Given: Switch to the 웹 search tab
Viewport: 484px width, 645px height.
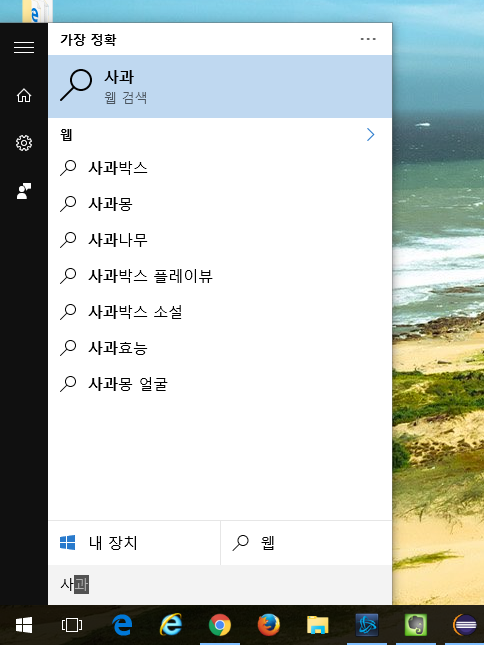Looking at the screenshot, I should 306,543.
